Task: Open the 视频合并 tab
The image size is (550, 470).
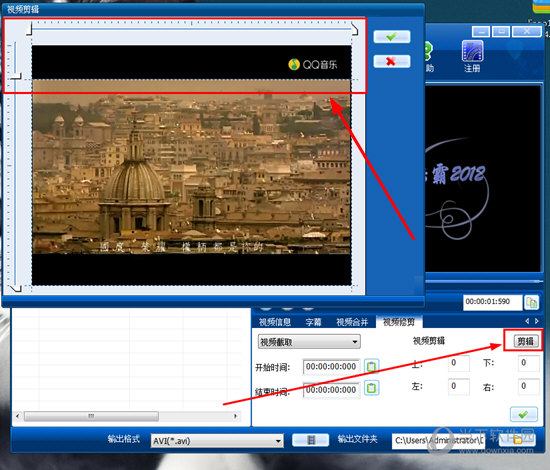Action: (x=352, y=322)
